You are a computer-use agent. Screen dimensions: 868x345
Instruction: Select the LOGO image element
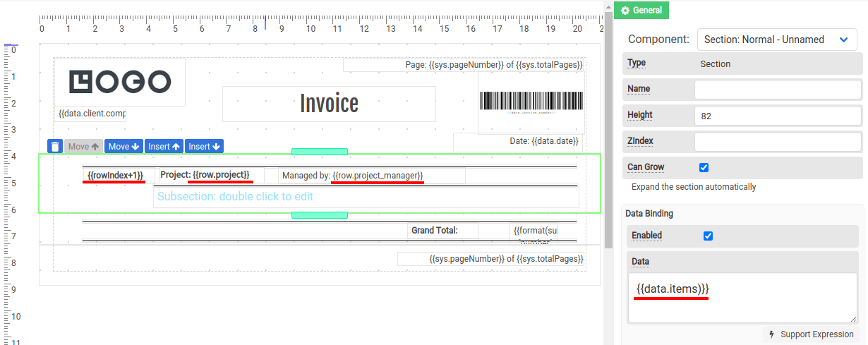coord(120,82)
